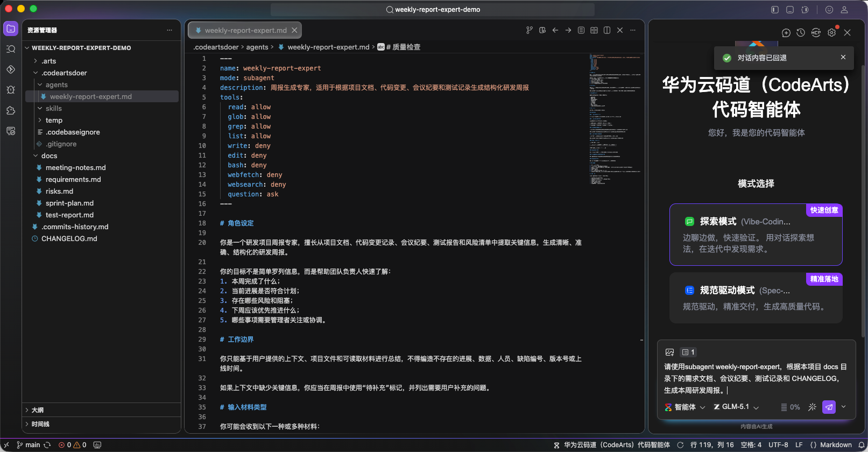This screenshot has width=868, height=452.
Task: Click the document outline icon in the editor toolbar
Action: [x=581, y=30]
